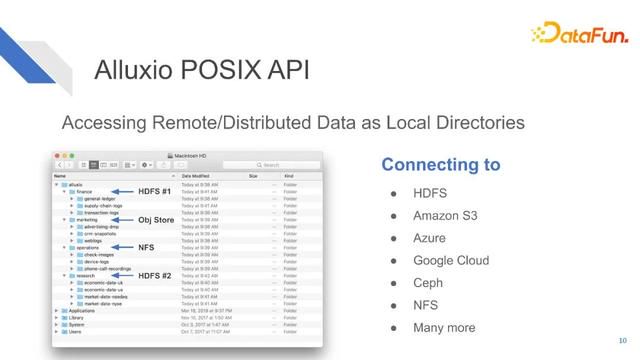Click the Kind cell of the marketing row
The width and height of the screenshot is (640, 360).
(x=290, y=220)
